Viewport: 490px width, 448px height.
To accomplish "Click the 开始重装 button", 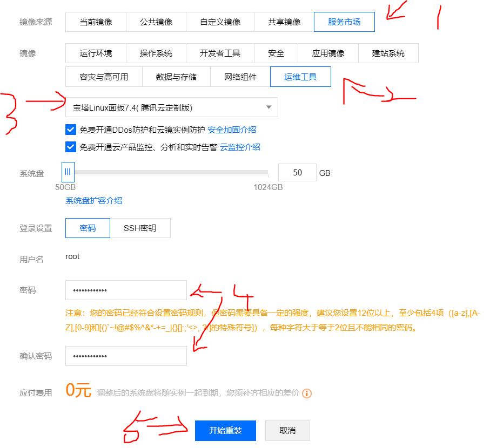I will pyautogui.click(x=225, y=430).
